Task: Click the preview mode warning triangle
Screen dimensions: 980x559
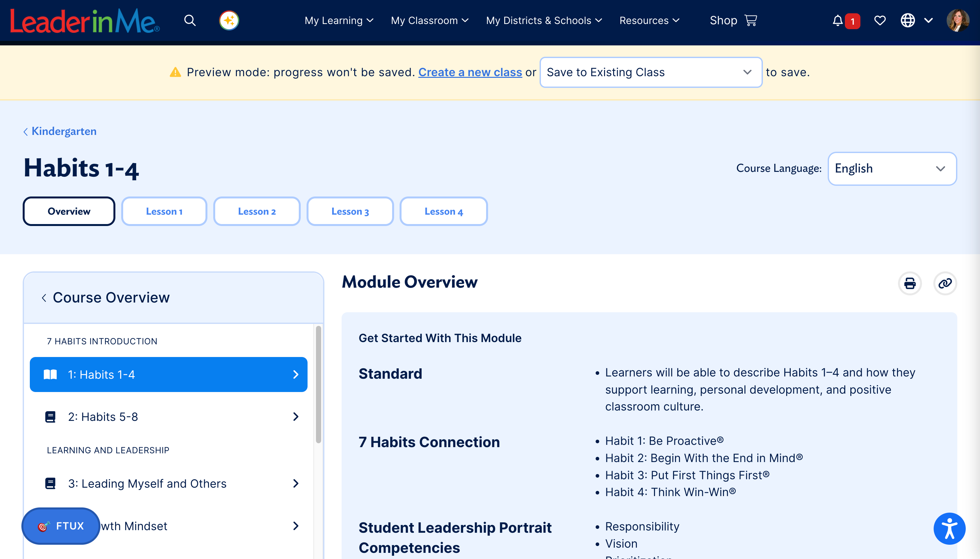Action: [175, 72]
